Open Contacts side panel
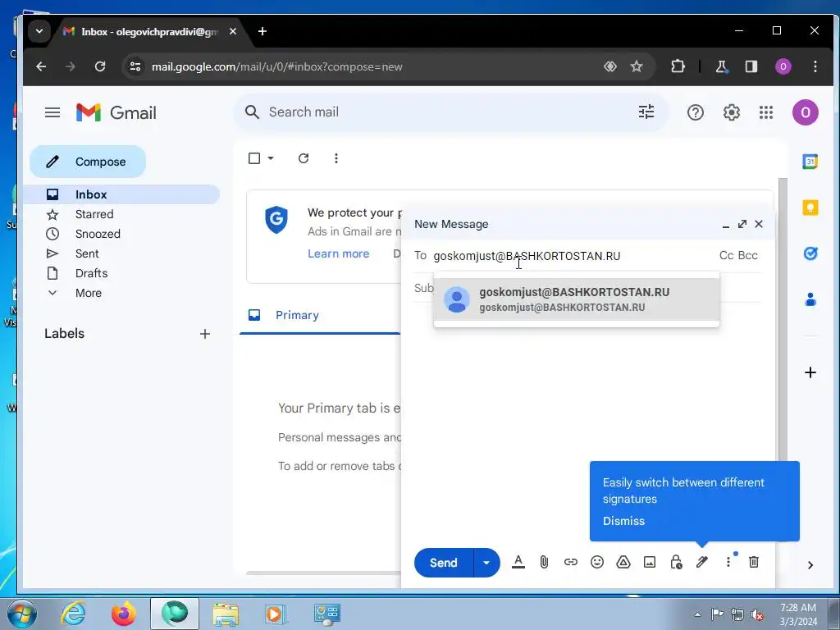The image size is (840, 630). click(x=810, y=299)
